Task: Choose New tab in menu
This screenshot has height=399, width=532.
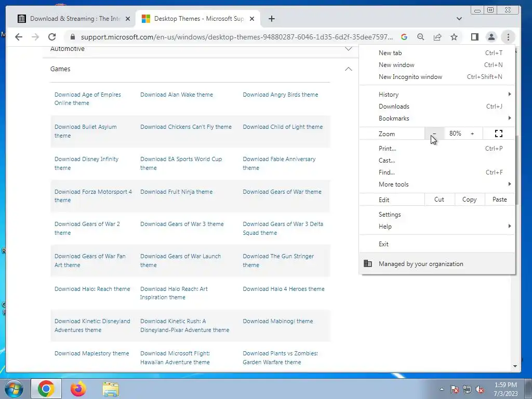Action: [437, 52]
